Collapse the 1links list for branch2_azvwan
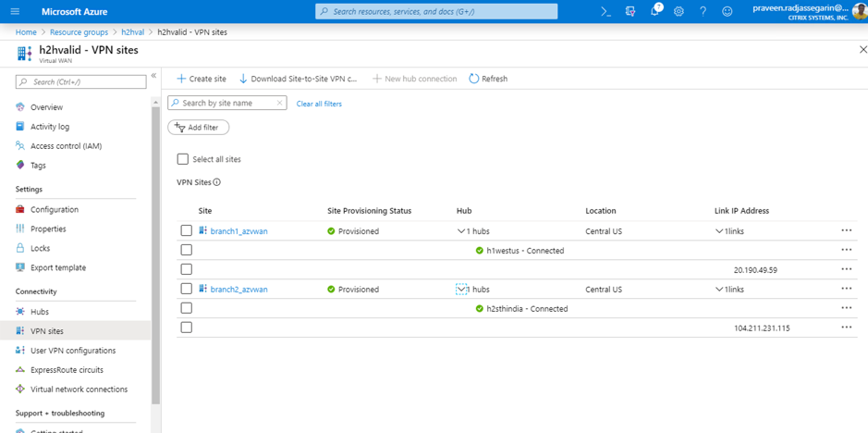Viewport: 868px width, 433px height. (x=719, y=290)
